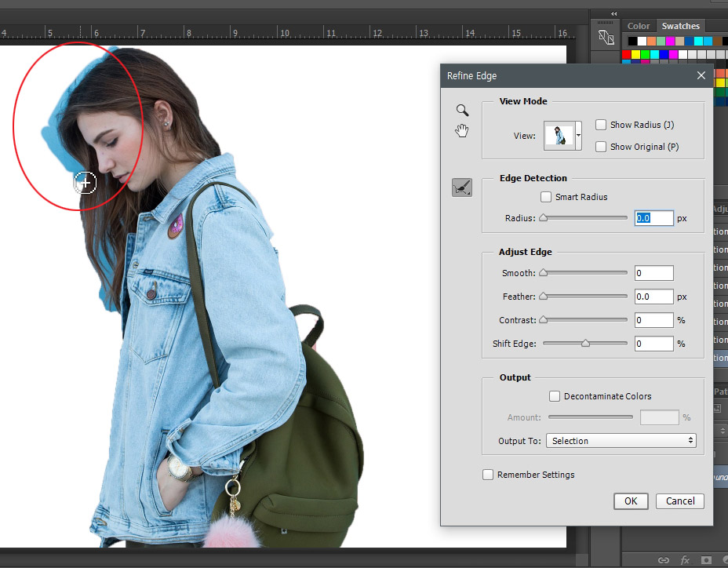Open the Output To dropdown
The height and width of the screenshot is (568, 728).
[621, 441]
